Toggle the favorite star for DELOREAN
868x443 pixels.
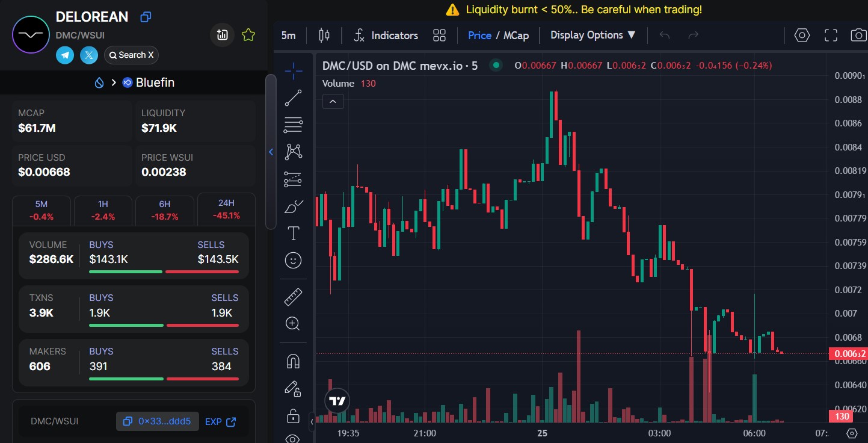click(x=248, y=36)
